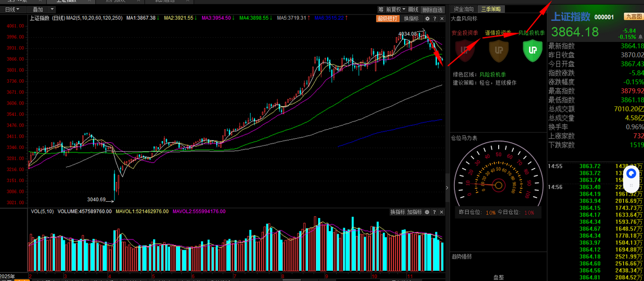Click the 2025年 date axis label
Viewport: 644px width, 281px height.
(8, 276)
